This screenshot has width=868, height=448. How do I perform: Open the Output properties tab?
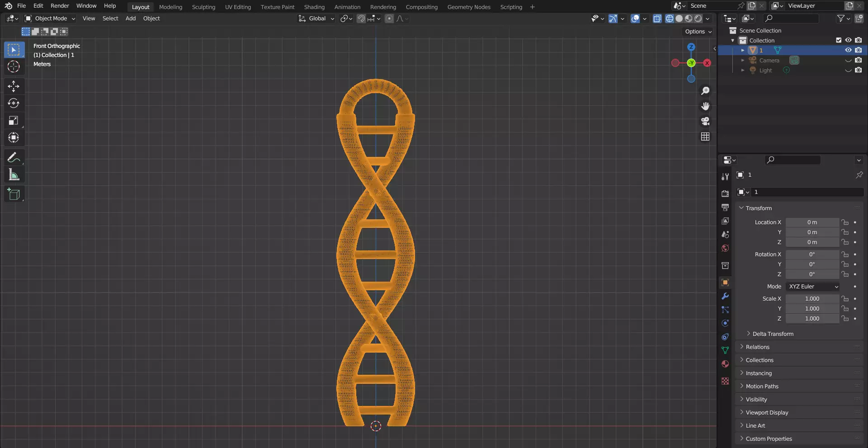pos(725,207)
